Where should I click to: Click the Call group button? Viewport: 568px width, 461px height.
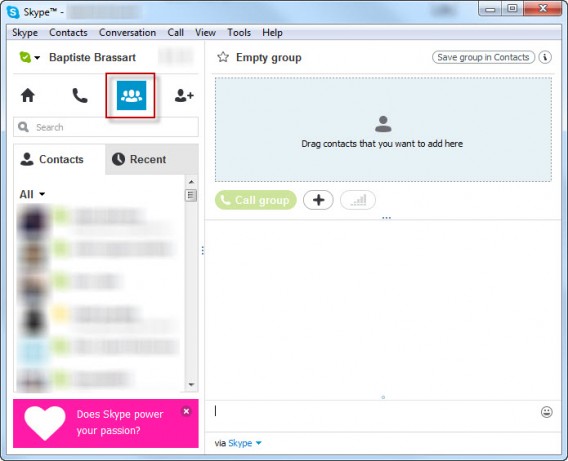click(256, 200)
